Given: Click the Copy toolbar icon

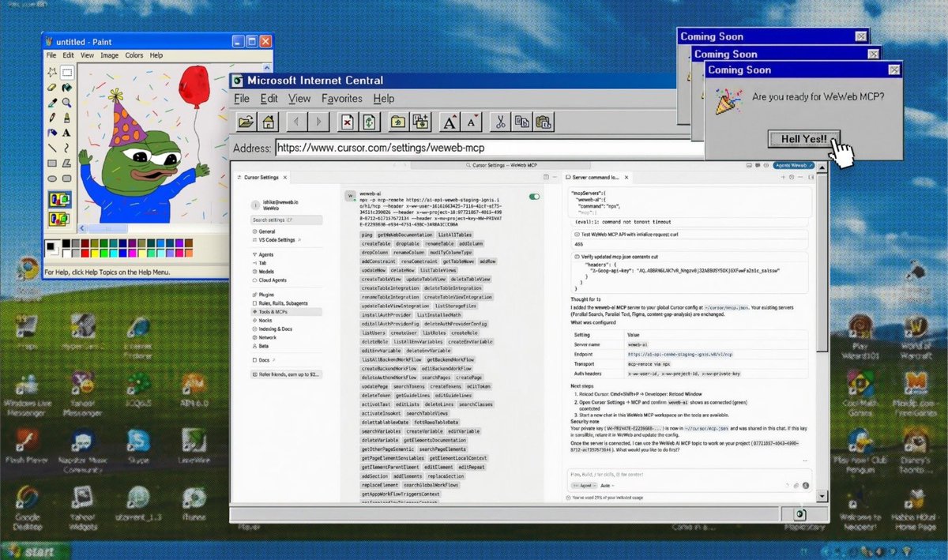Looking at the screenshot, I should (521, 122).
